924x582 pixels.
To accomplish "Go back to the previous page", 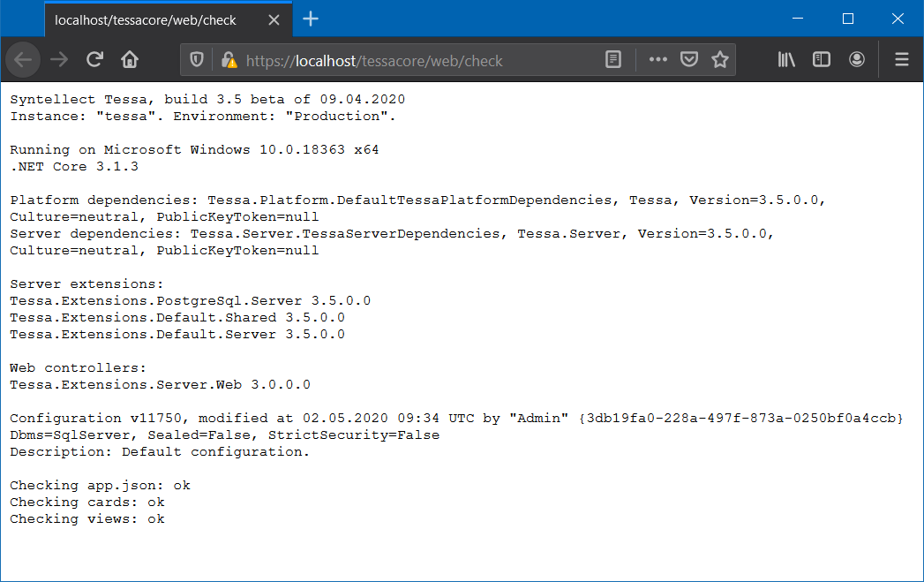I will point(23,60).
